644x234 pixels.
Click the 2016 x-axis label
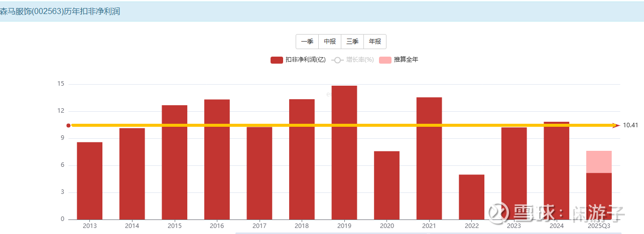pos(217,226)
